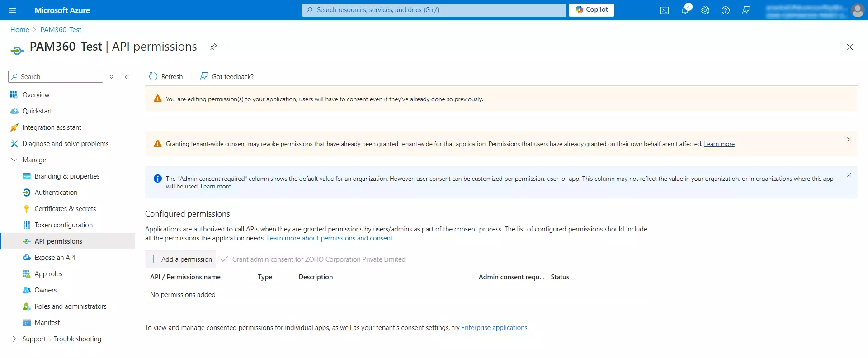
Task: Open Certificates & secrets
Action: pos(65,209)
